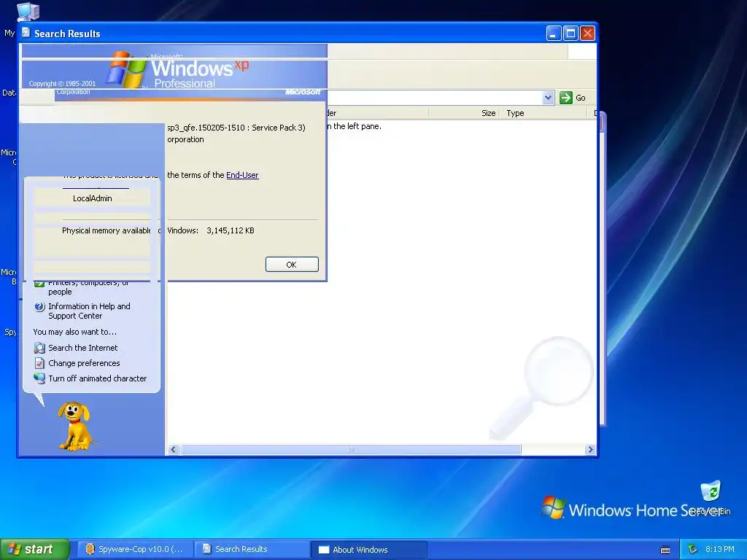Click the Service Pack 3 version text

236,128
